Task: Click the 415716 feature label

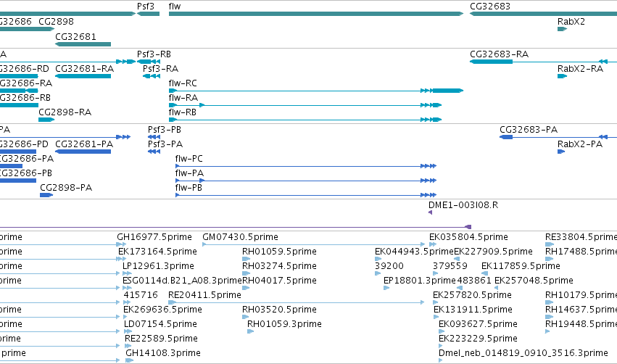Action: point(141,296)
